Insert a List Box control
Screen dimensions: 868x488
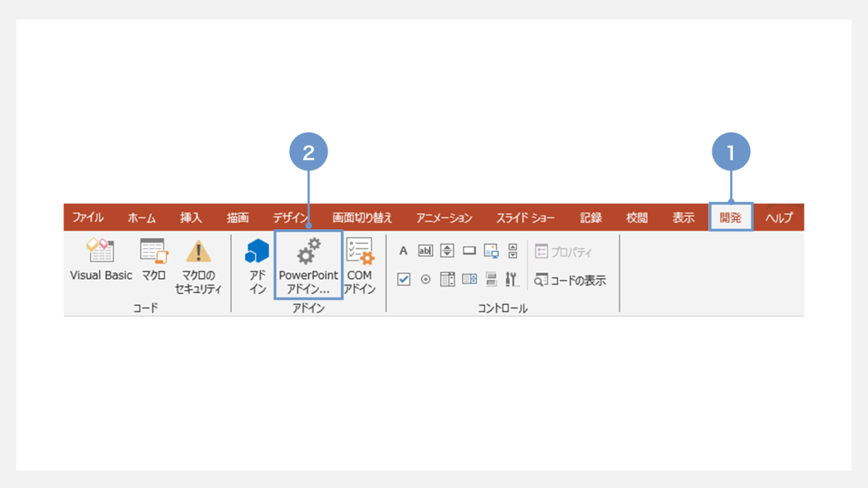tap(447, 279)
